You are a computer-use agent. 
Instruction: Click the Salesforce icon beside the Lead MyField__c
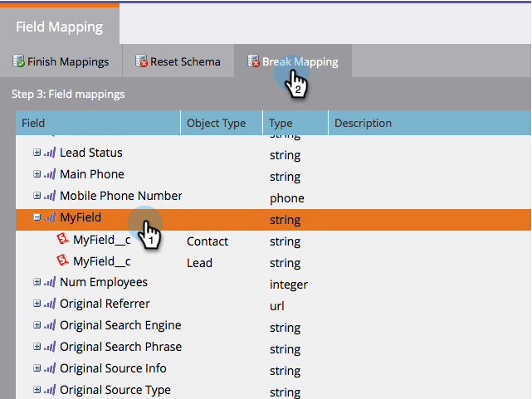click(x=62, y=262)
